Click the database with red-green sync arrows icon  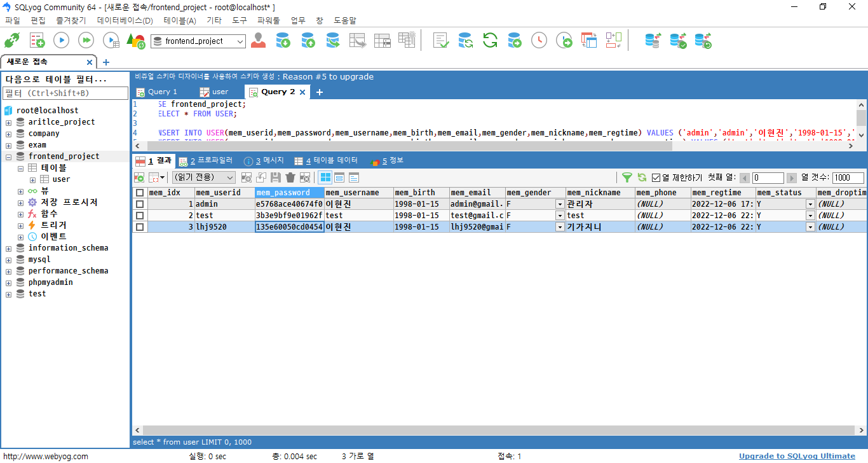653,41
